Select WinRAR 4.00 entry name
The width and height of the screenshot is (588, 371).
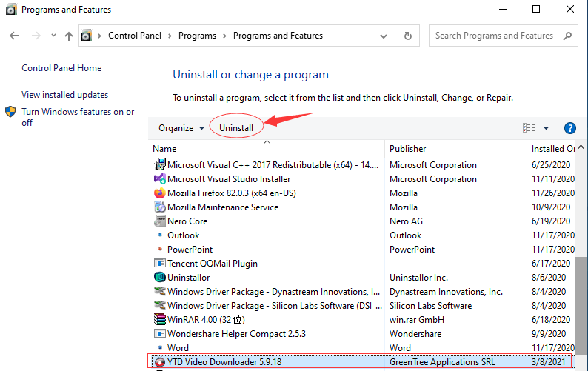[206, 320]
